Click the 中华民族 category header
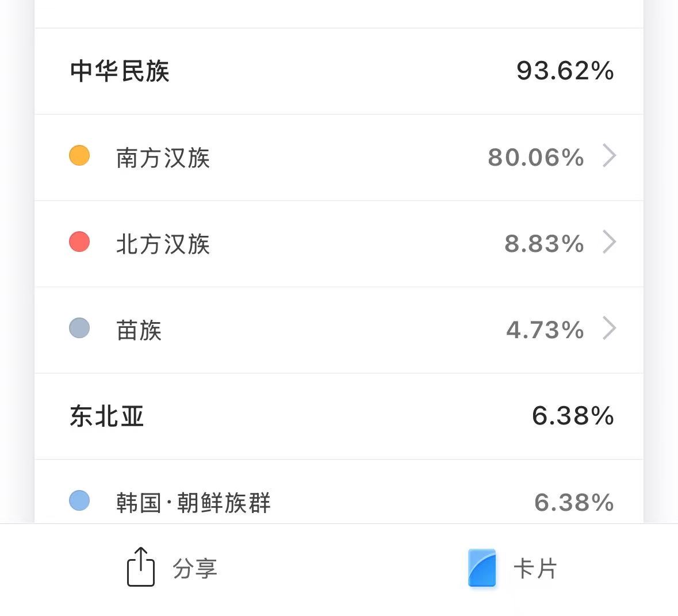 tap(120, 71)
